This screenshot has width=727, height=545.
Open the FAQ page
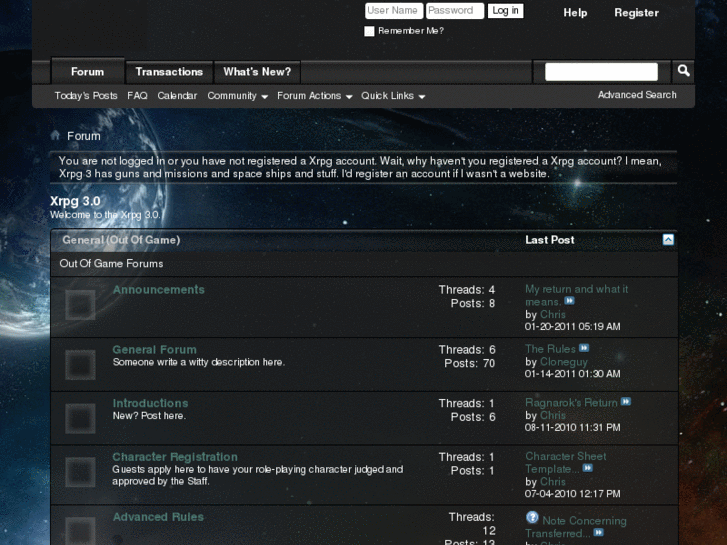(137, 96)
